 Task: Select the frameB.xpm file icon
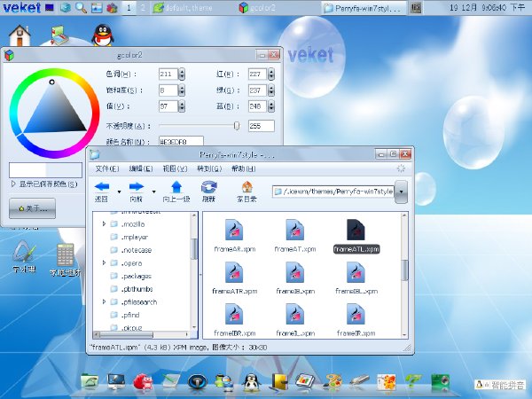click(x=295, y=272)
